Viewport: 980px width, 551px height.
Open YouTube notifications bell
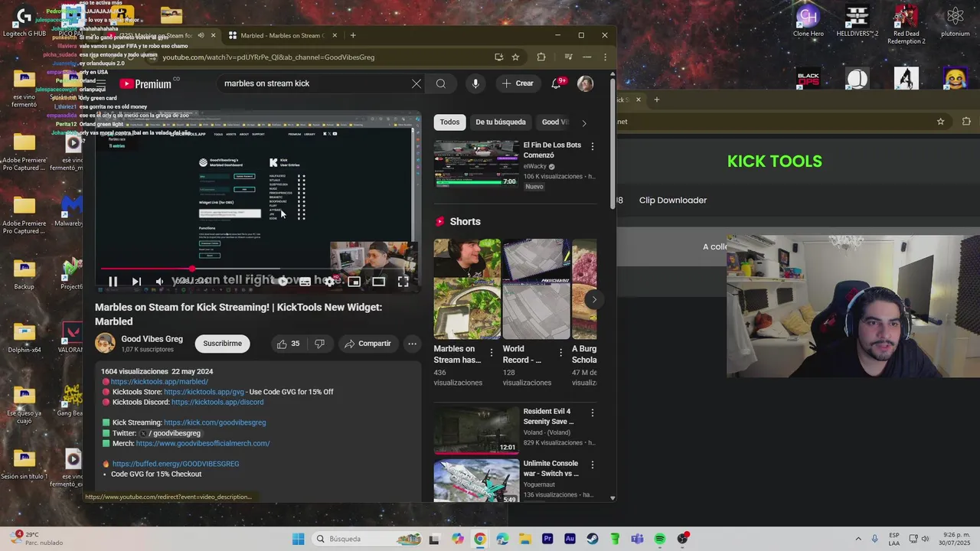[x=557, y=83]
